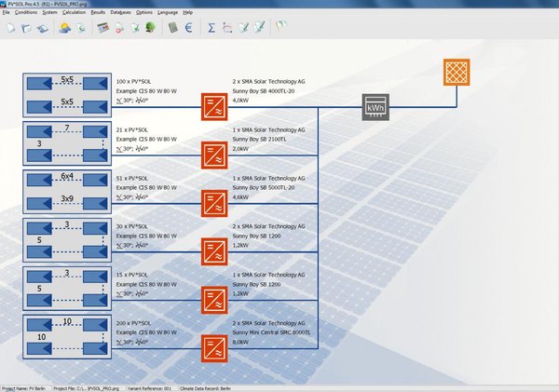Open the technical data panel icon
This screenshot has height=392, width=559.
(103, 28)
